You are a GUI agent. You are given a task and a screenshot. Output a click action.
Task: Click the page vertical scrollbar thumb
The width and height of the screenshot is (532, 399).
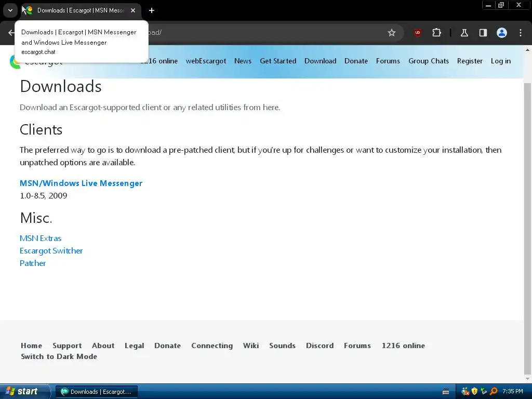coord(527,228)
